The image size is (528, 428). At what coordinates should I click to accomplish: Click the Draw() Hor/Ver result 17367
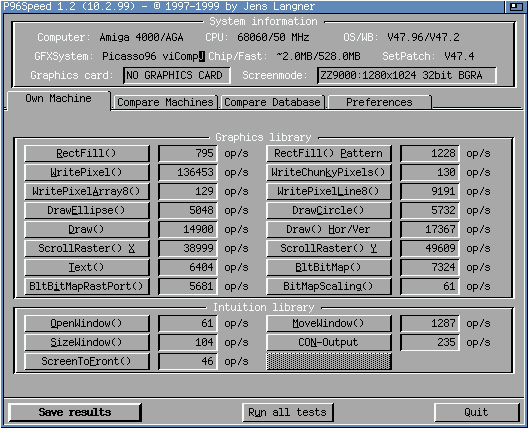tap(430, 230)
